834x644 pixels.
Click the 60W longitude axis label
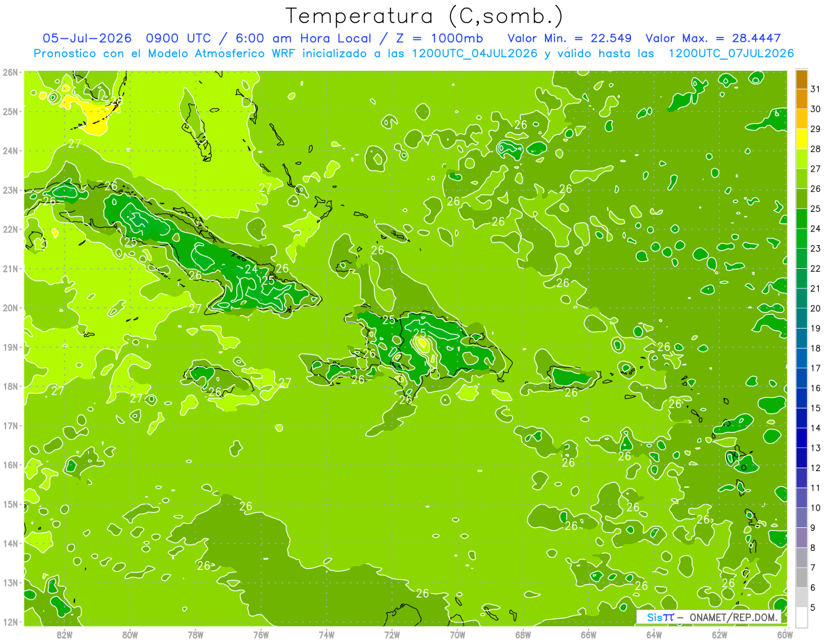click(785, 634)
